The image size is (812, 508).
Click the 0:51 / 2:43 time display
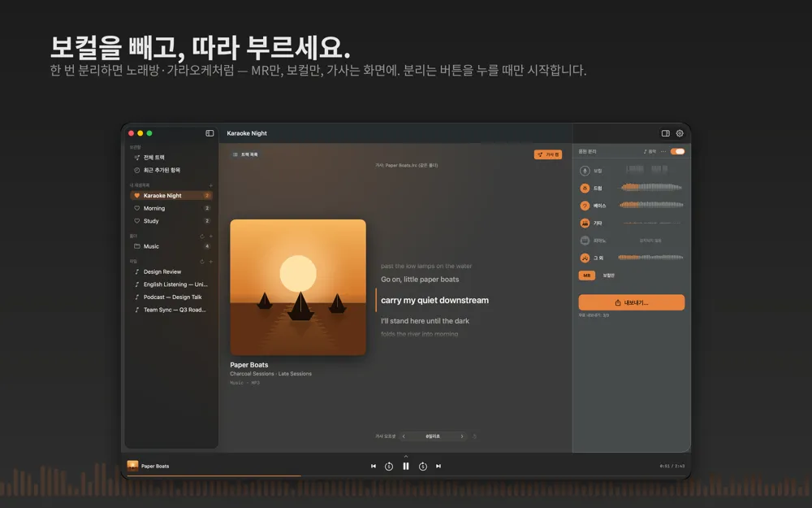672,466
